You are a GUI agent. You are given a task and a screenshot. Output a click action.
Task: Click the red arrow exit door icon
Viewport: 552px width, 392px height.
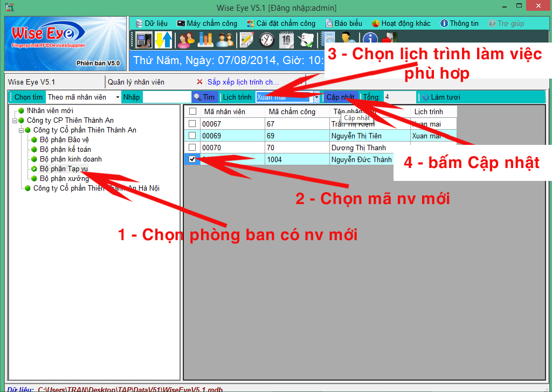click(x=389, y=38)
